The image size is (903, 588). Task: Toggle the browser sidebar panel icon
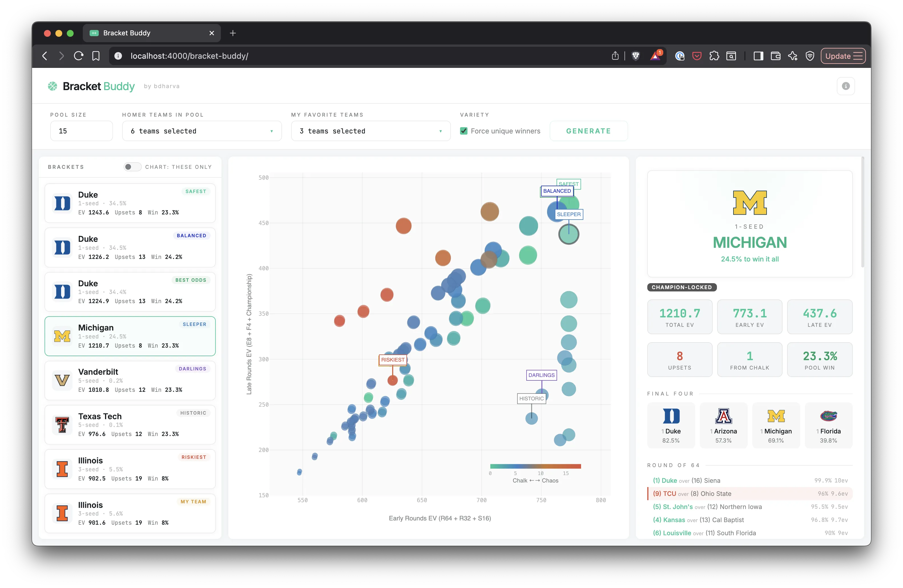758,56
